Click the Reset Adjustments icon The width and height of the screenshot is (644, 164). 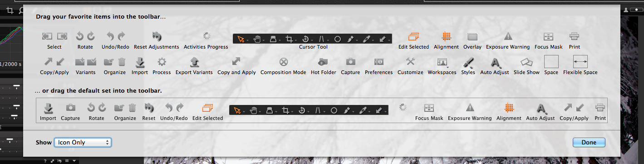(x=157, y=36)
